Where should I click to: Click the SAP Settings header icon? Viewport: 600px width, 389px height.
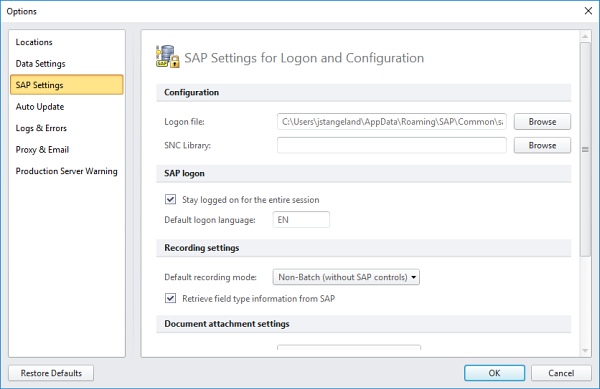(x=167, y=57)
